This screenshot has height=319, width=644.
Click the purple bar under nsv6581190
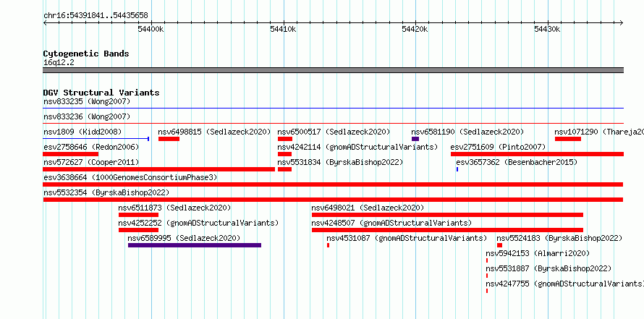(415, 139)
